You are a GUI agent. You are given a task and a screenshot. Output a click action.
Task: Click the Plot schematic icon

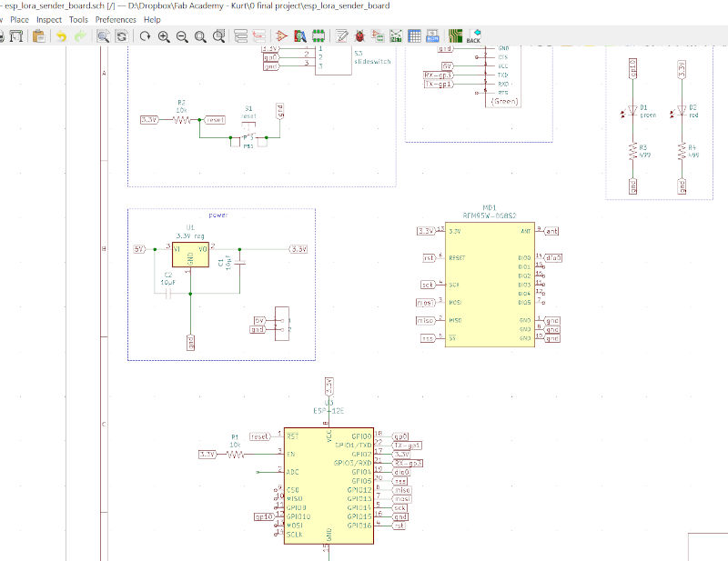(x=16, y=35)
